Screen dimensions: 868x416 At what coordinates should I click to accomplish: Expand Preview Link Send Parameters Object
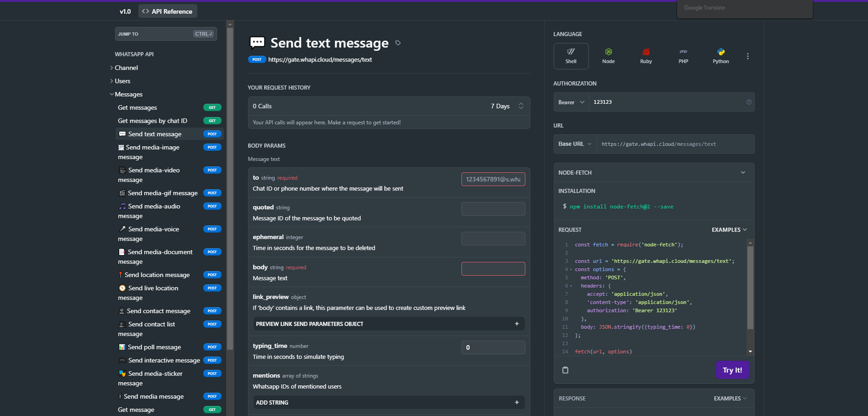pos(389,324)
